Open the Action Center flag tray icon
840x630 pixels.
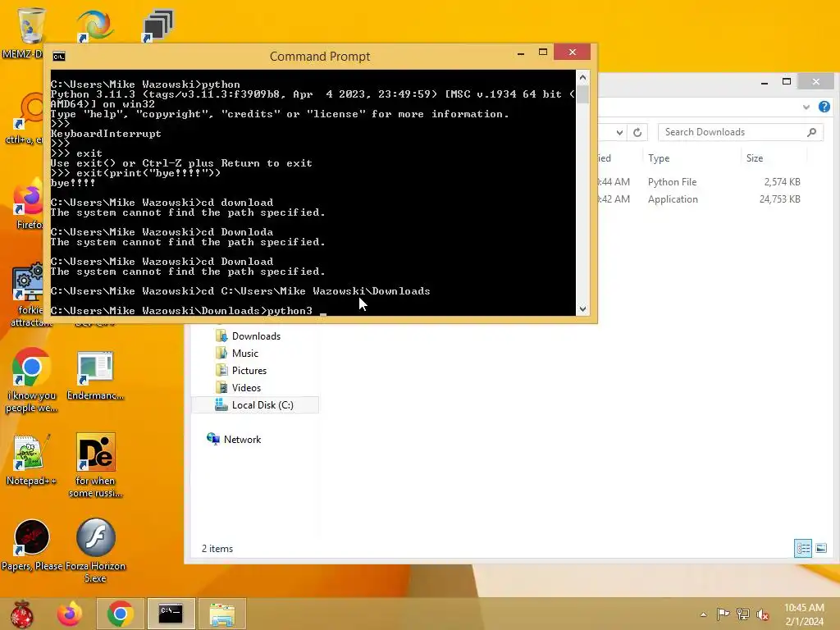[x=723, y=614]
